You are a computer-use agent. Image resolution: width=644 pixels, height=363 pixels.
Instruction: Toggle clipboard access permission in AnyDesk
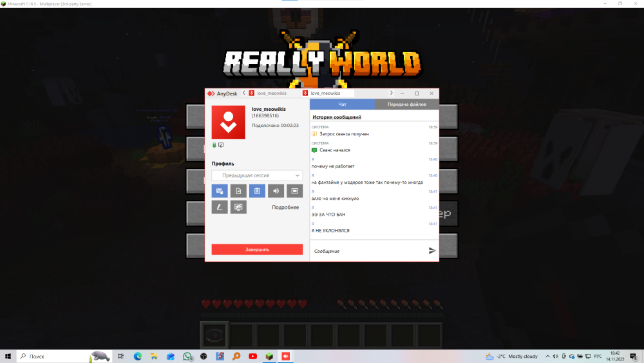(257, 191)
